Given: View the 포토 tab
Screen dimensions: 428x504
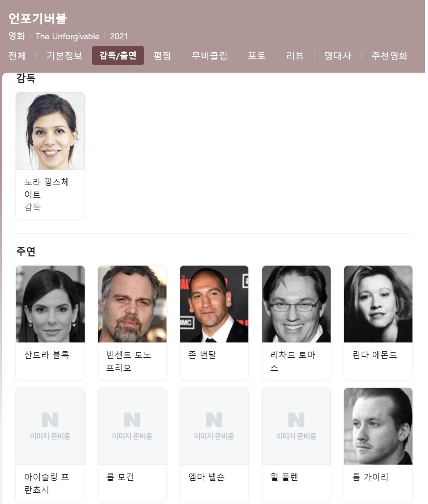Looking at the screenshot, I should click(257, 56).
